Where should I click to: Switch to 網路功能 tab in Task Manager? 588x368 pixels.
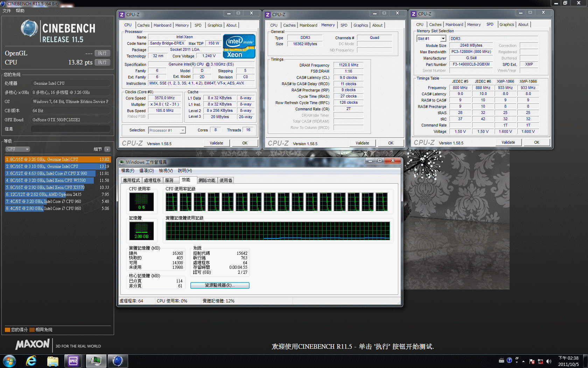(207, 180)
